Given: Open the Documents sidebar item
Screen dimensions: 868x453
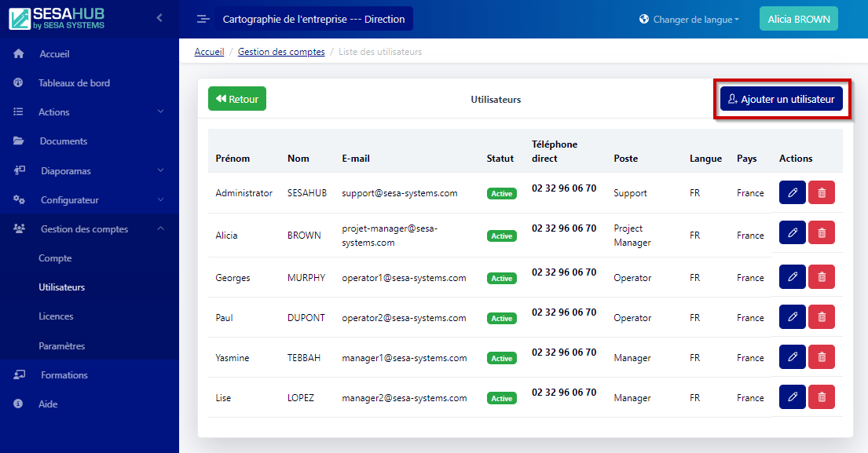Looking at the screenshot, I should [x=63, y=141].
